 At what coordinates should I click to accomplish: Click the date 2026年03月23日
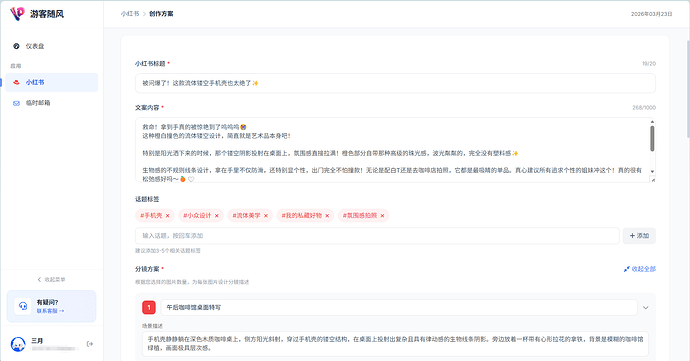tap(652, 14)
